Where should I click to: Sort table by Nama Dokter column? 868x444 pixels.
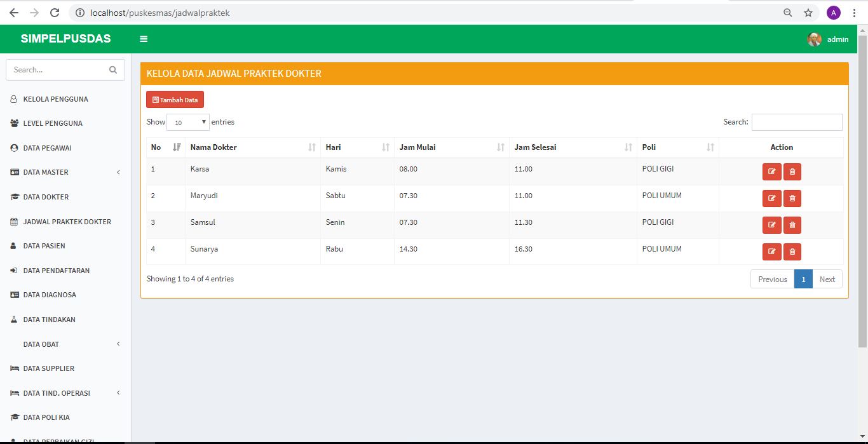252,147
